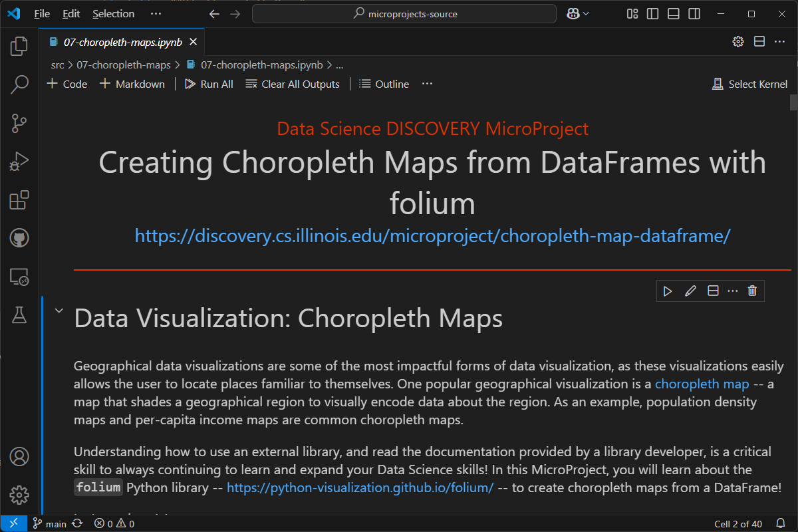
Task: Follow the choropleth map hyperlink
Action: [x=702, y=384]
